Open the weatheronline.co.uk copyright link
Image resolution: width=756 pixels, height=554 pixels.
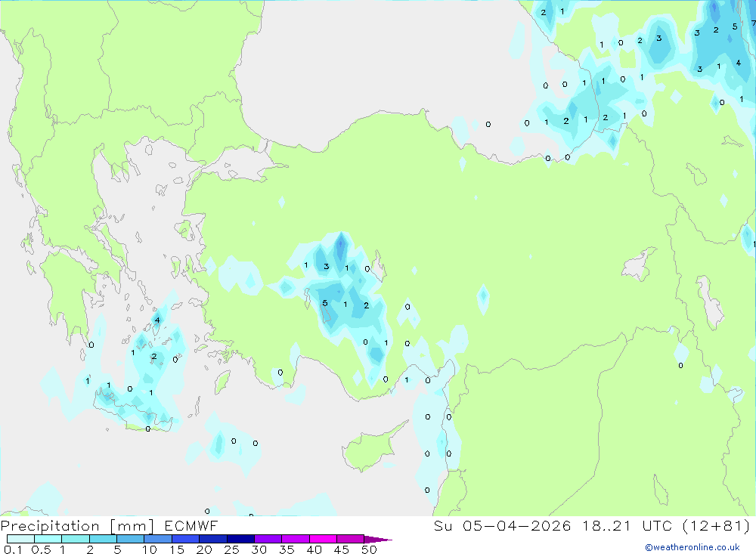click(x=692, y=547)
